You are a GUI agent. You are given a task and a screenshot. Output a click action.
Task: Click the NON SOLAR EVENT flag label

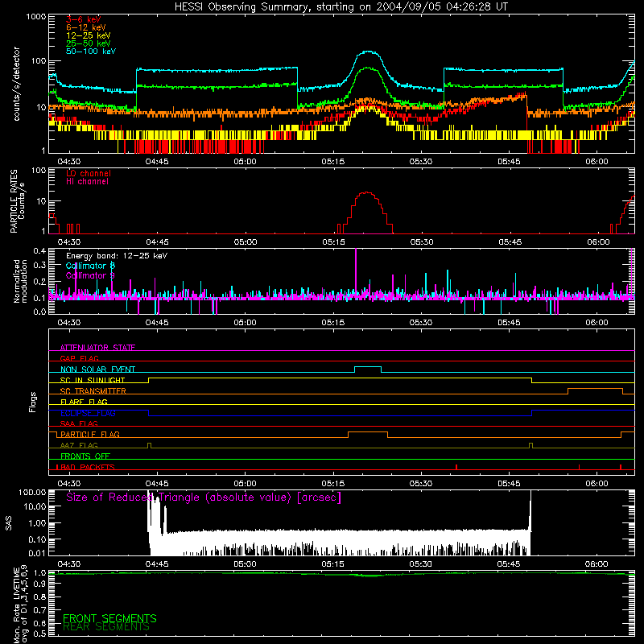click(x=97, y=369)
